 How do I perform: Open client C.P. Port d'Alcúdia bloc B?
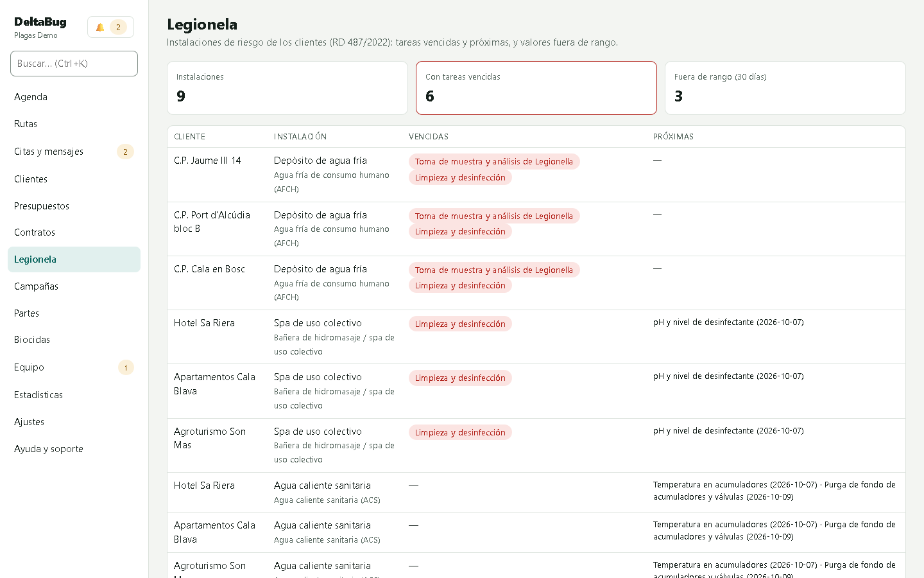(x=212, y=222)
